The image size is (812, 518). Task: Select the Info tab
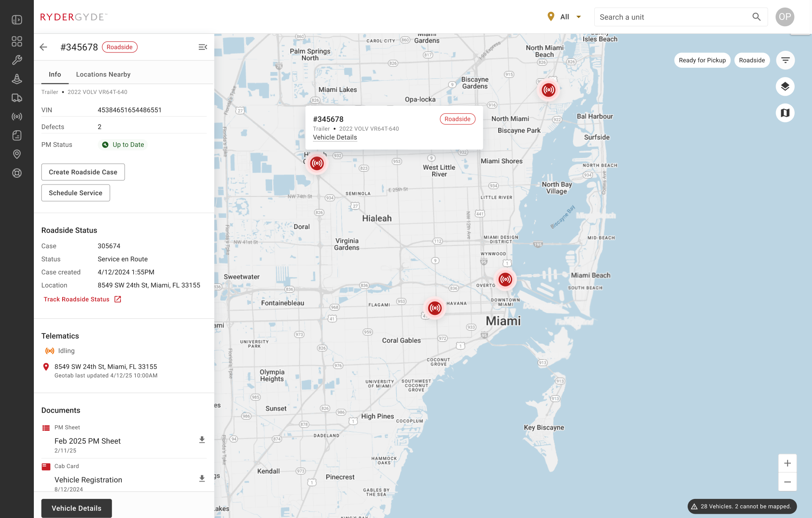55,74
